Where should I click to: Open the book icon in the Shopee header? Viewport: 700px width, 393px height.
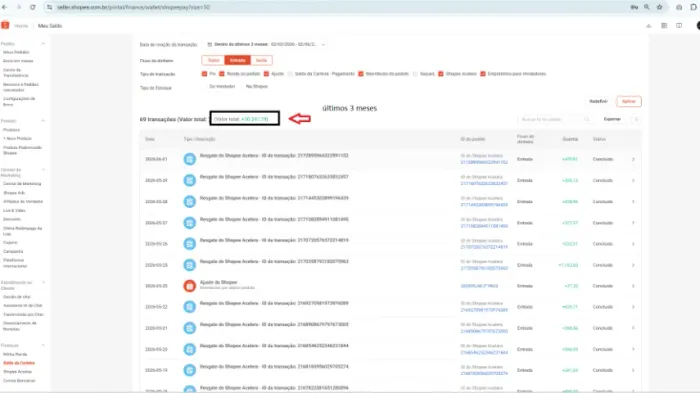679,26
